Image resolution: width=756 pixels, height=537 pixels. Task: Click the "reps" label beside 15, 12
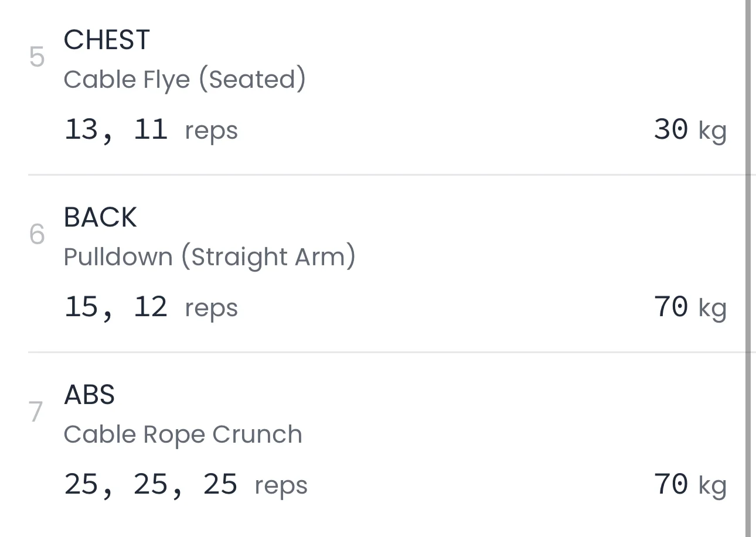(211, 308)
